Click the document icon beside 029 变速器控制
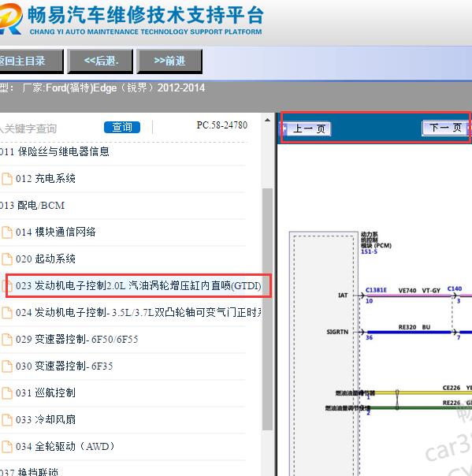 pyautogui.click(x=7, y=340)
